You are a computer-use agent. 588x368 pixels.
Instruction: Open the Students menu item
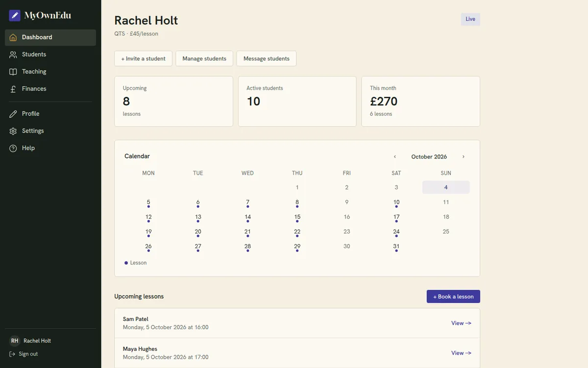[x=50, y=54]
